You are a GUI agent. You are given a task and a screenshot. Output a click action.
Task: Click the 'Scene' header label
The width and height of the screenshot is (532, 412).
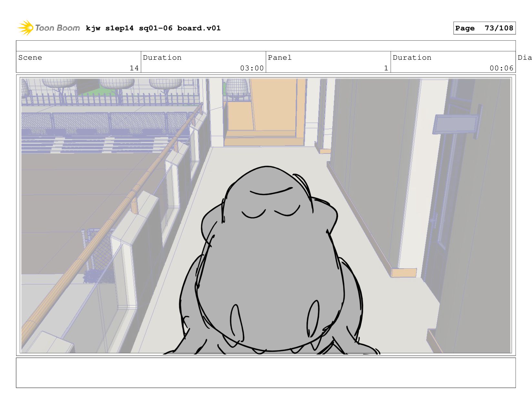[30, 57]
